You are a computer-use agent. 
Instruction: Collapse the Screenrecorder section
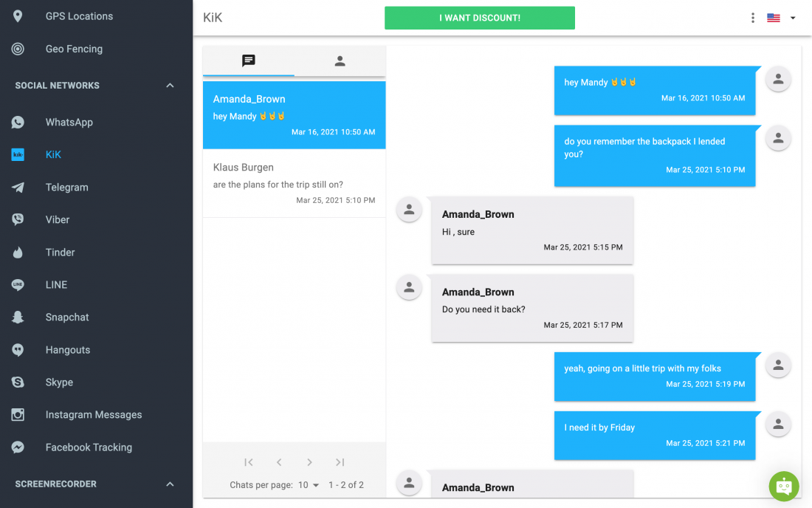tap(170, 484)
